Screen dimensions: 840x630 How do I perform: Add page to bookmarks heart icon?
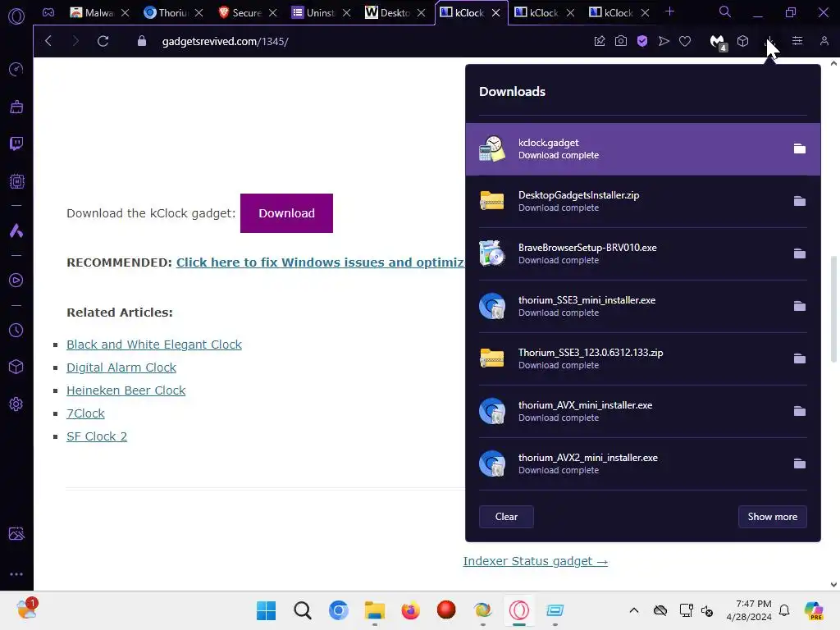685,41
